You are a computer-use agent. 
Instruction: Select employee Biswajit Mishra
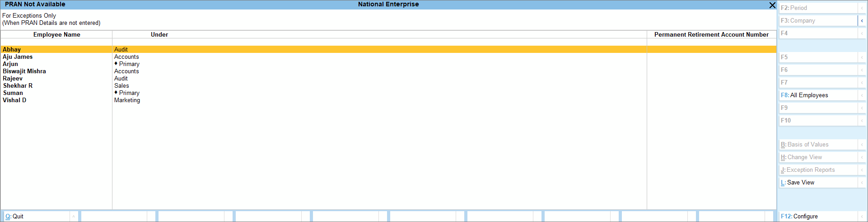click(x=24, y=71)
